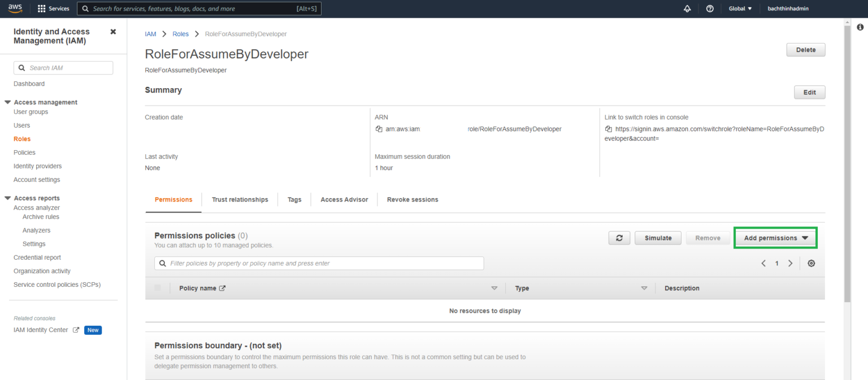This screenshot has height=380, width=868.
Task: Copy the switch-role console link icon
Action: click(x=609, y=129)
